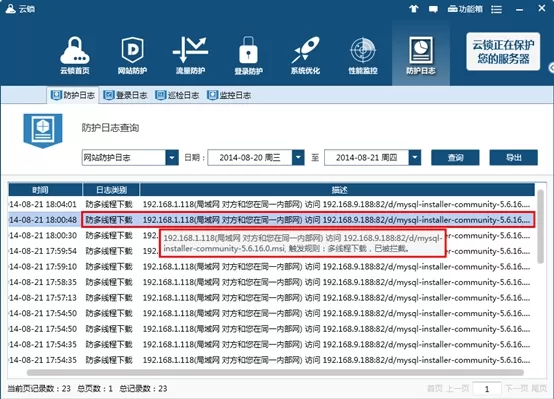Go to 下一页 next page link
Screen dimensions: 554x399
(517, 389)
